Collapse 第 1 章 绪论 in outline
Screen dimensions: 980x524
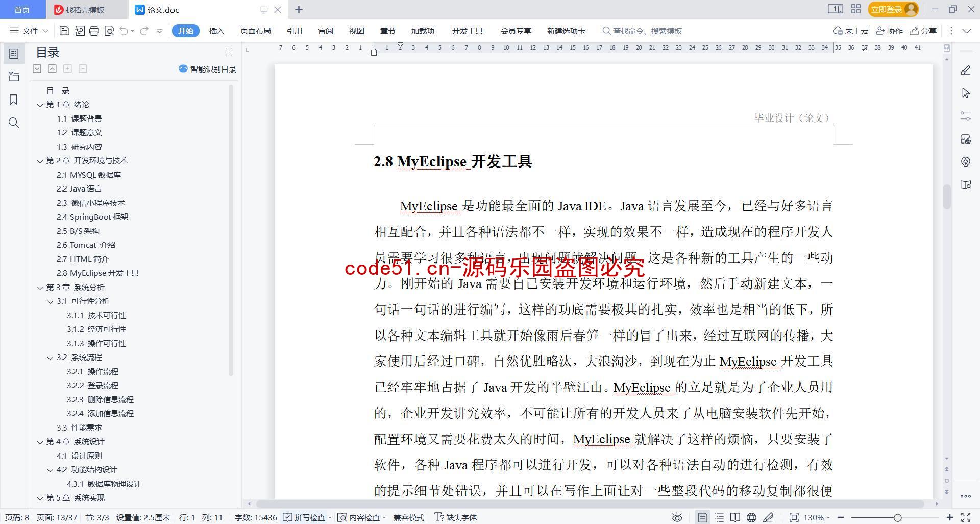point(40,105)
